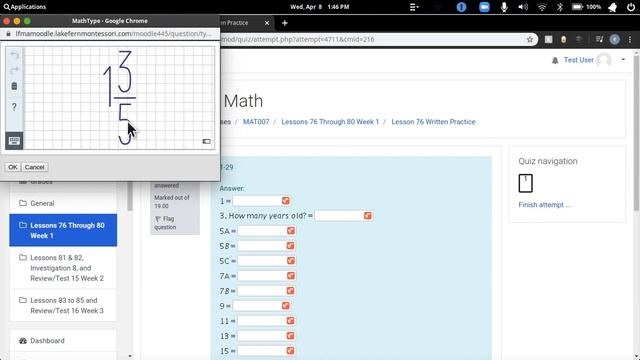Screen dimensions: 640x360
Task: Open Lessons 76 Through 80 Week 1 breadcrumb
Action: 330,122
